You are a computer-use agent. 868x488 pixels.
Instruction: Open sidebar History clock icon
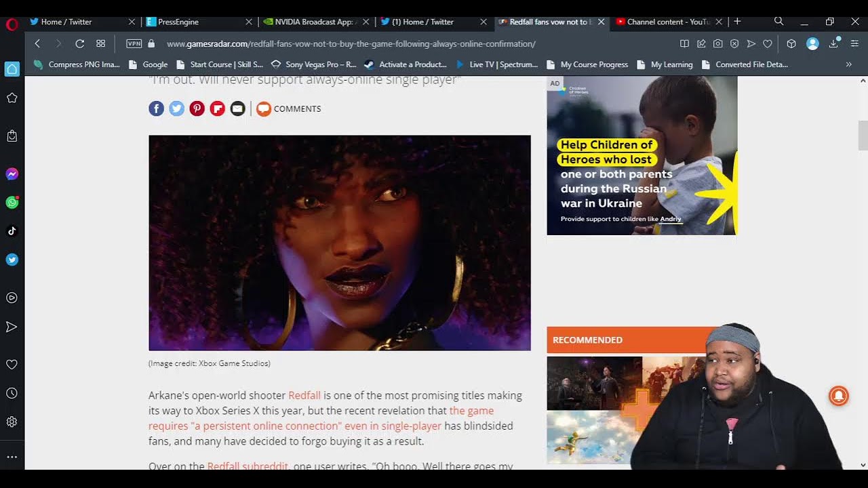[x=12, y=393]
